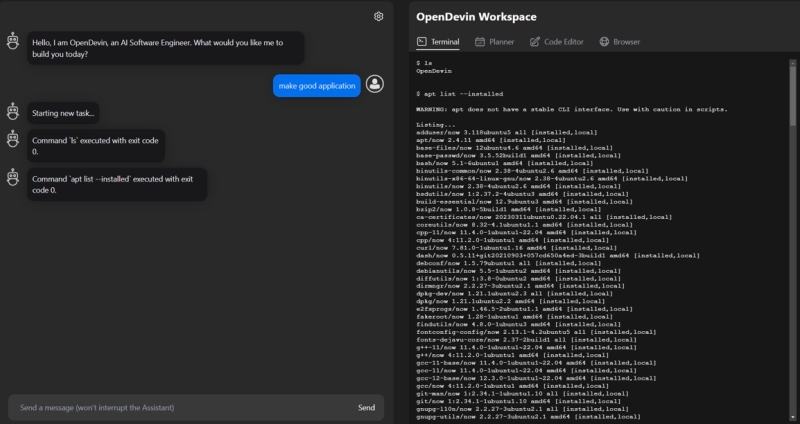This screenshot has width=800, height=424.
Task: Open the Browser tab
Action: tap(619, 42)
